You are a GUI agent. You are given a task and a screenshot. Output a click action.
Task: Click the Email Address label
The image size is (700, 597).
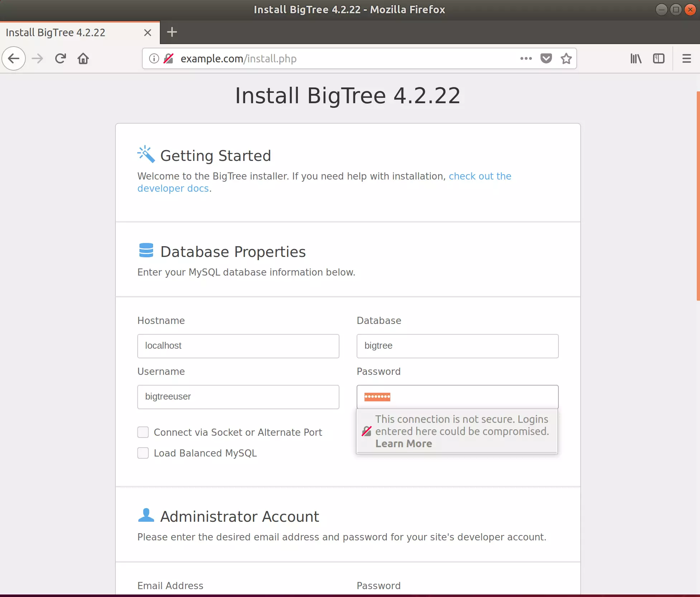[170, 586]
